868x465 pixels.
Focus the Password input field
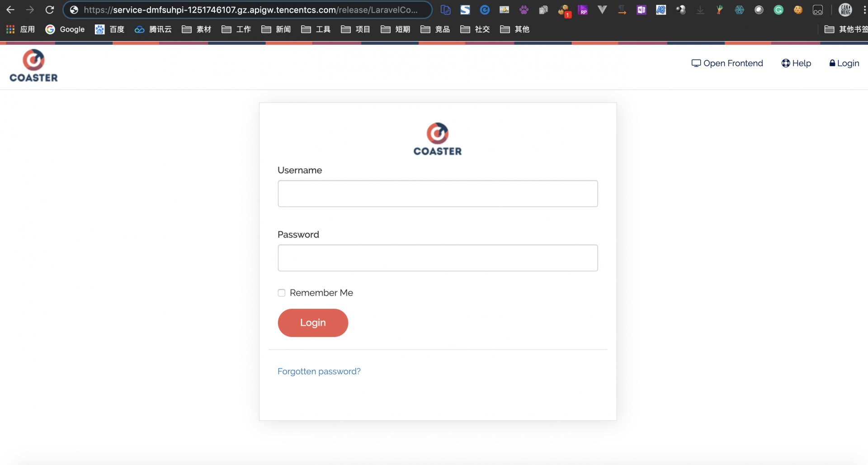[x=438, y=258]
